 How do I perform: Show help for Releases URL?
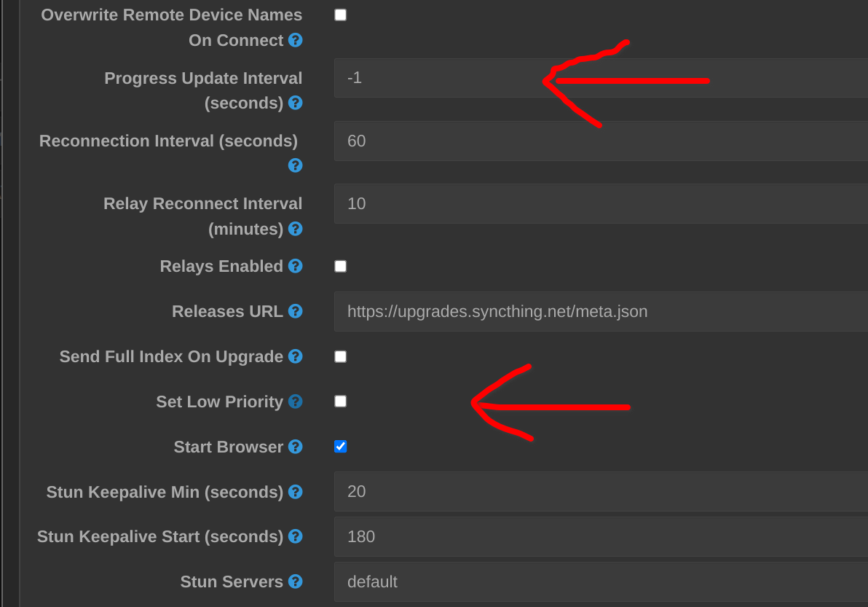[295, 311]
